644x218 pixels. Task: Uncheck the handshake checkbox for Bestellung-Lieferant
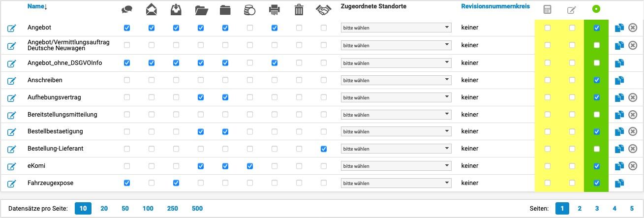[x=323, y=149]
